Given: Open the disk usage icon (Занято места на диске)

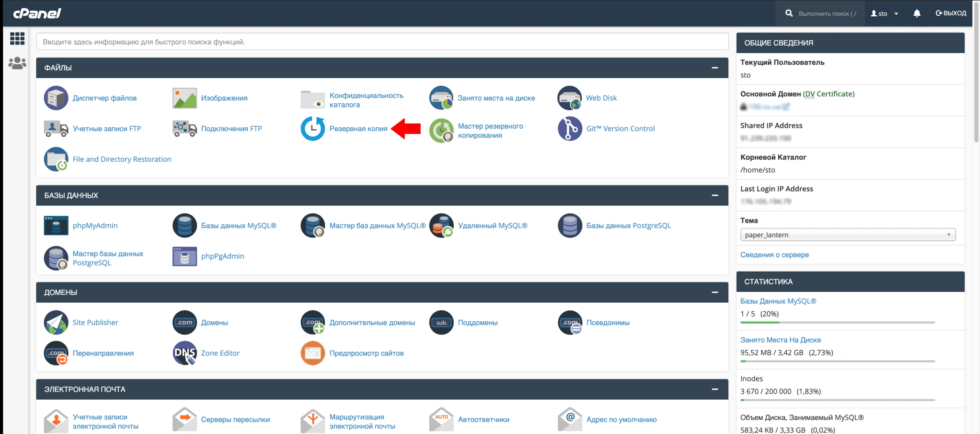Looking at the screenshot, I should pos(441,98).
